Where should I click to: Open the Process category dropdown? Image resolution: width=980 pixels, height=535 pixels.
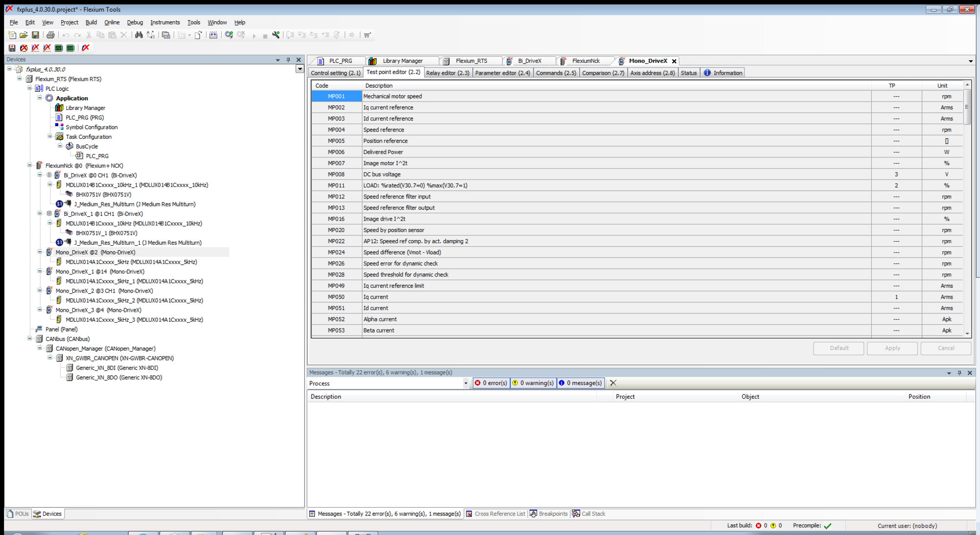tap(465, 383)
